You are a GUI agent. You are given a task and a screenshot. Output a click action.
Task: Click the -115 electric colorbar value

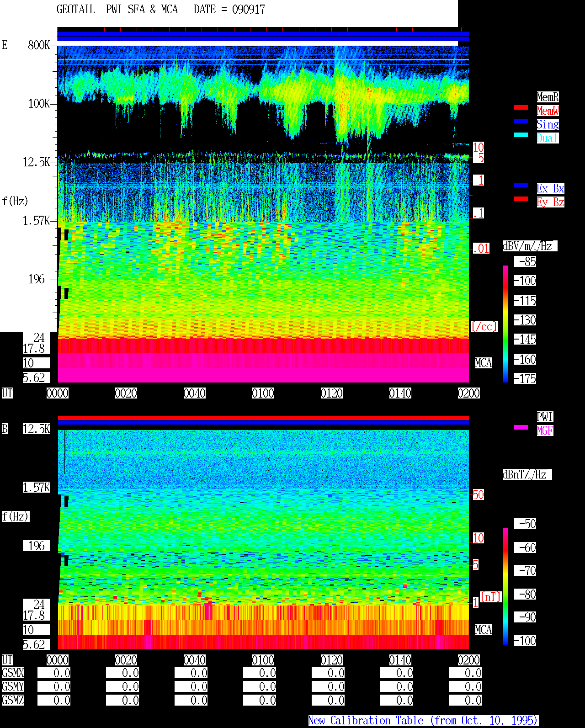coord(525,301)
